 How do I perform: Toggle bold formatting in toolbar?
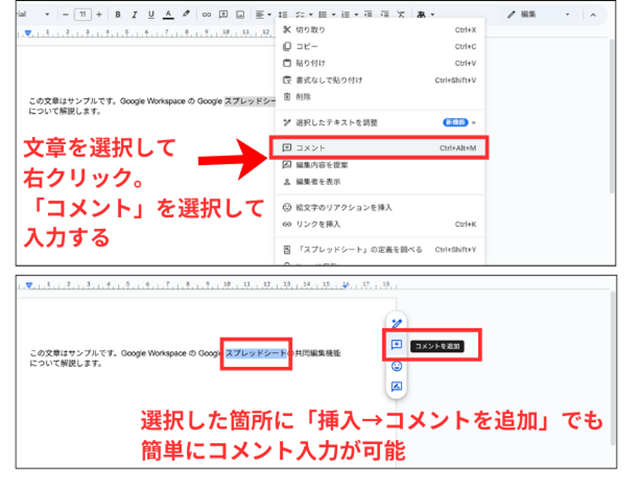tap(117, 15)
